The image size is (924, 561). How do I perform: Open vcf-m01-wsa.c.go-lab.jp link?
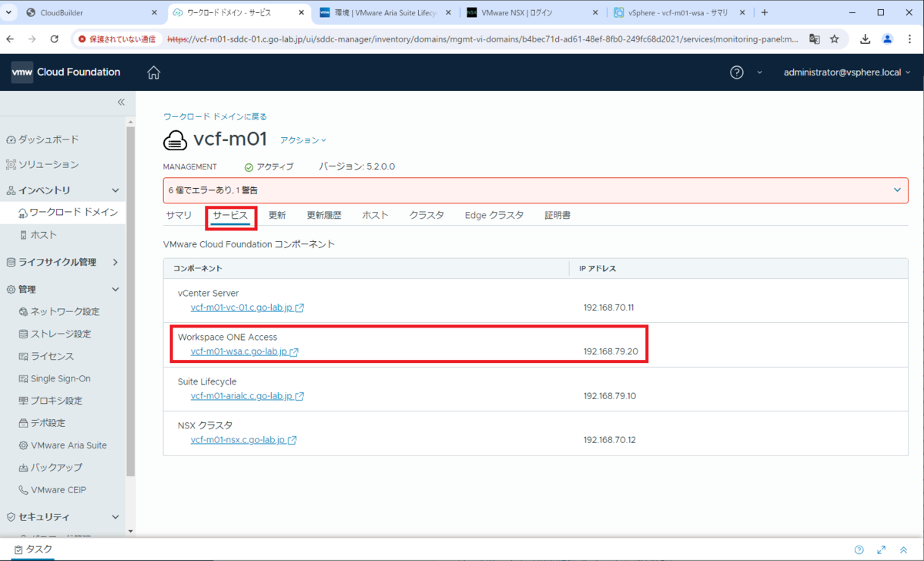click(239, 352)
